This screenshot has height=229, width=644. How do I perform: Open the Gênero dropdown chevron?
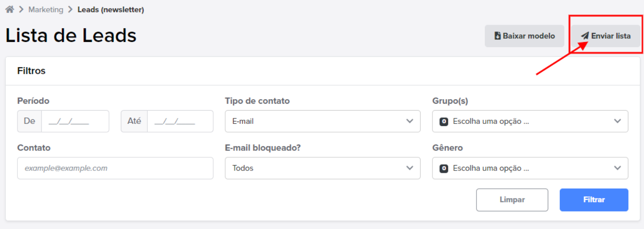click(617, 168)
